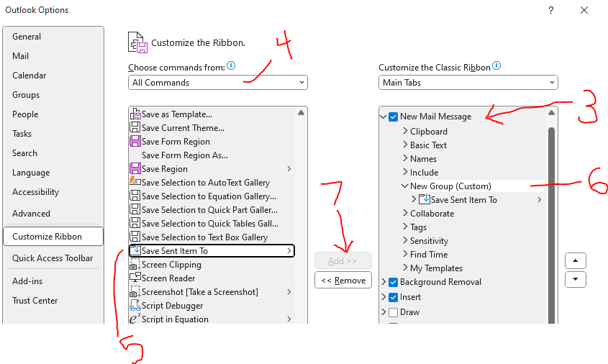Click the Remove button
This screenshot has width=608, height=364.
pyautogui.click(x=343, y=281)
